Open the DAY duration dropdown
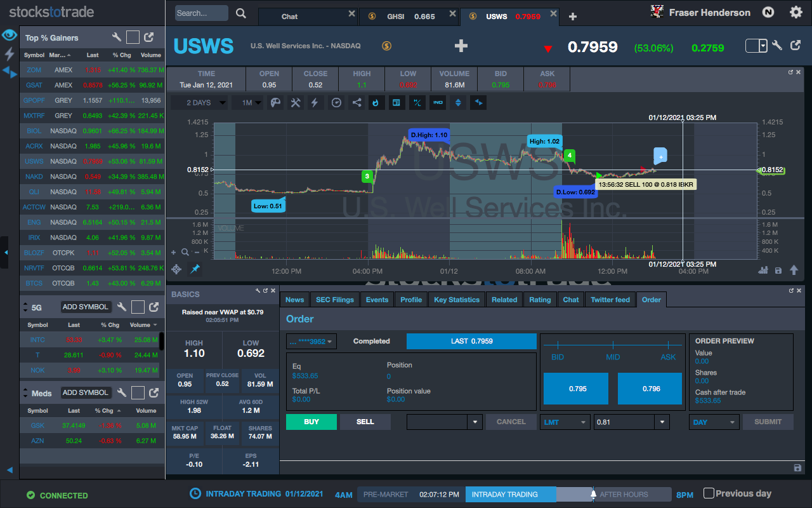This screenshot has width=812, height=508. [x=714, y=422]
